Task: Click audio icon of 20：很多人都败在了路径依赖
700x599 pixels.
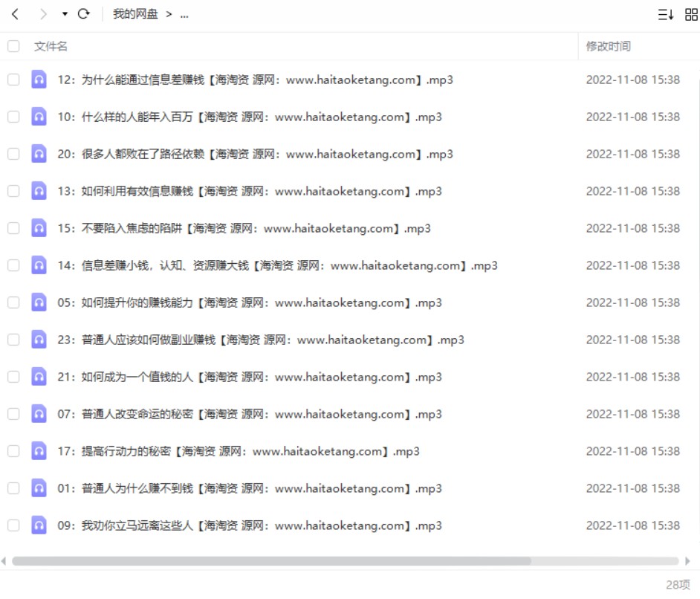Action: tap(39, 154)
